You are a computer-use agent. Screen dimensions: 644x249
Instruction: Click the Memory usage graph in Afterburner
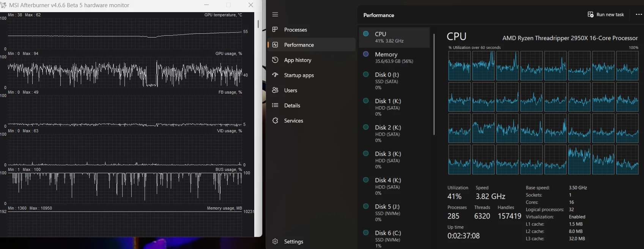tap(125, 224)
